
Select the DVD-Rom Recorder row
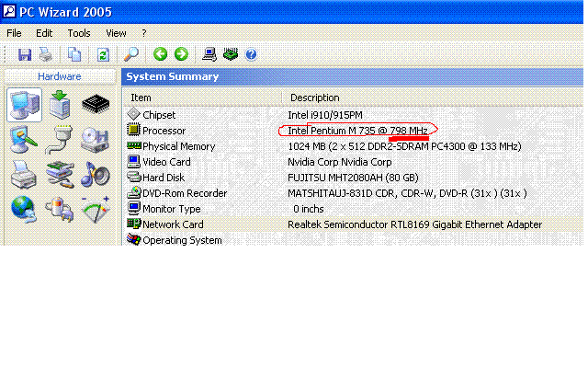click(353, 193)
